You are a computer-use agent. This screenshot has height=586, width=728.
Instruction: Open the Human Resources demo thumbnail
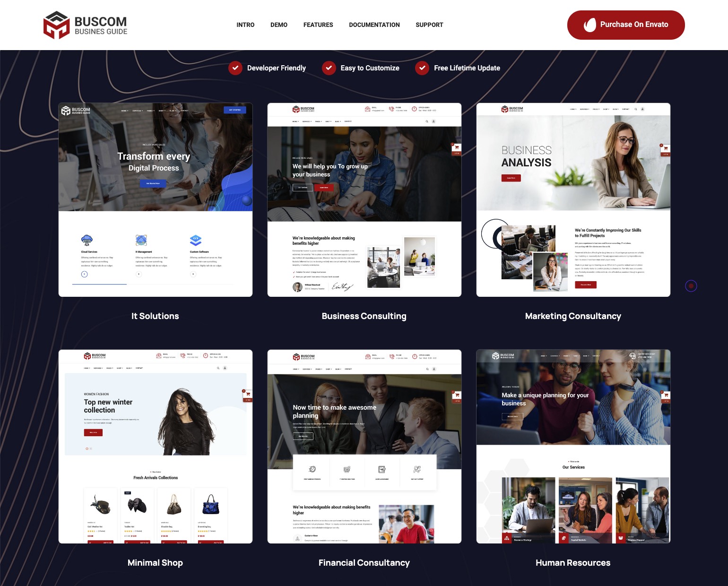[x=573, y=447]
